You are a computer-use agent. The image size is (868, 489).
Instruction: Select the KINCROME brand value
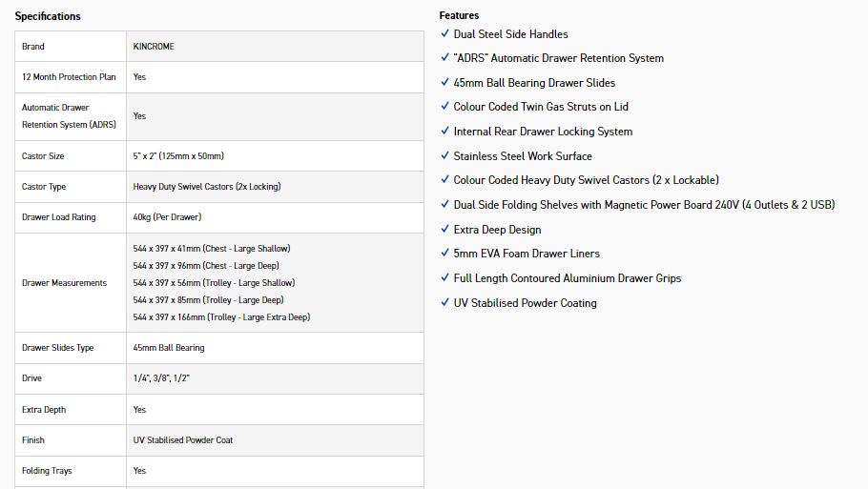point(154,47)
